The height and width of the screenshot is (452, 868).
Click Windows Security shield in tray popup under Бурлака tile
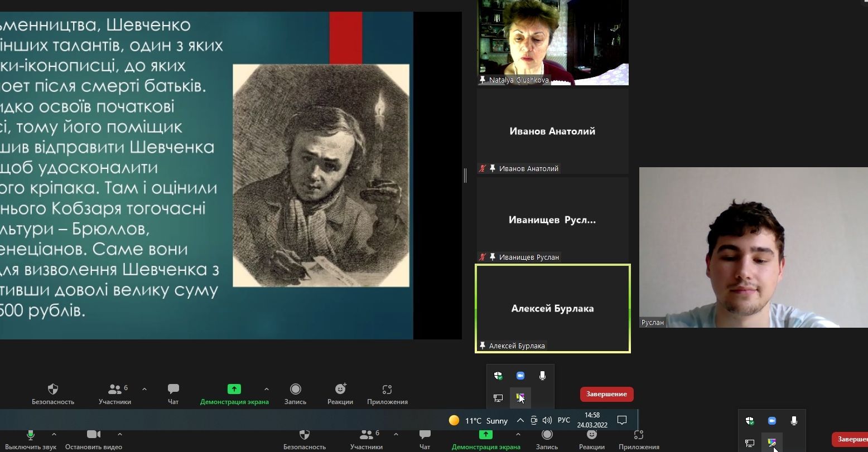[498, 376]
